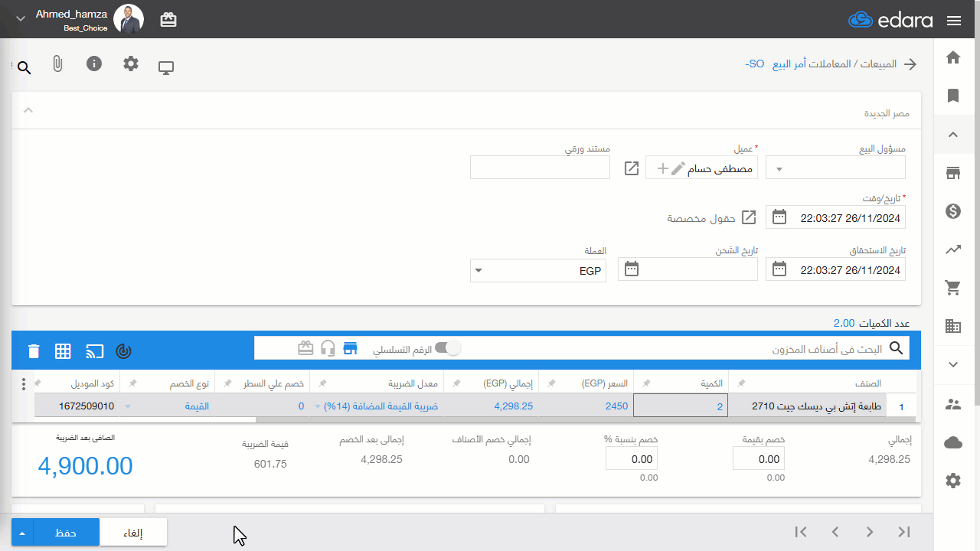Open attachments with the paperclip icon
This screenshot has width=980, height=551.
tap(57, 64)
